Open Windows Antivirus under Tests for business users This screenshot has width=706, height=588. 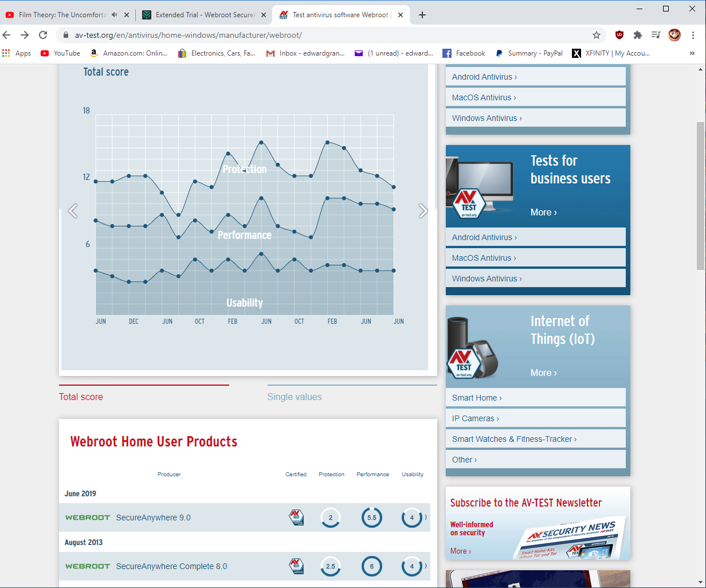[536, 279]
